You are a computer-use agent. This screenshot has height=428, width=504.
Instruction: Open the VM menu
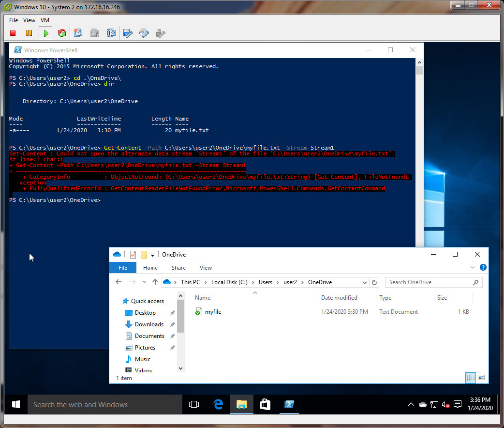(44, 20)
